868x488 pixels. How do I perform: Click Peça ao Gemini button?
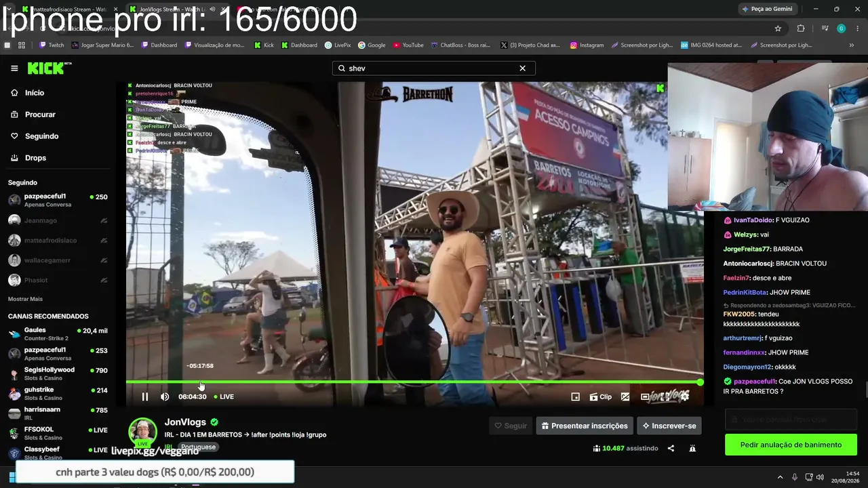point(767,9)
